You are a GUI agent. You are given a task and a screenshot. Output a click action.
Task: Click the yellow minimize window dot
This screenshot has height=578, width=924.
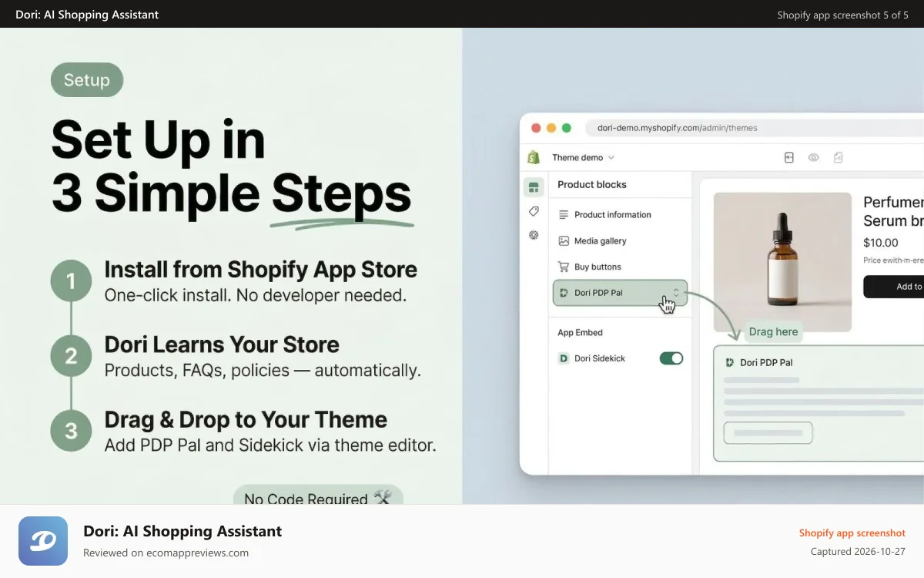(x=551, y=128)
